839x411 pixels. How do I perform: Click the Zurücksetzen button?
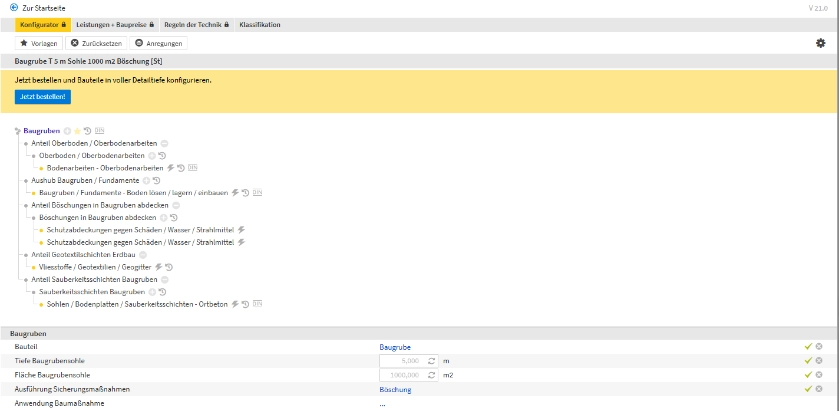tap(96, 43)
